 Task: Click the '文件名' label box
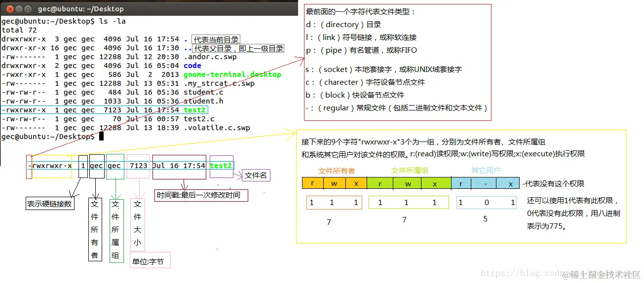pyautogui.click(x=256, y=176)
